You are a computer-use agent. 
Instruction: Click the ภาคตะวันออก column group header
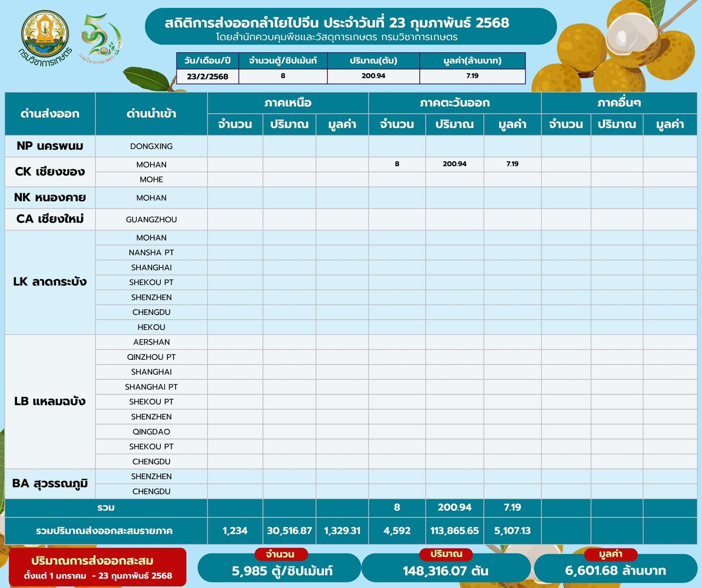[454, 103]
